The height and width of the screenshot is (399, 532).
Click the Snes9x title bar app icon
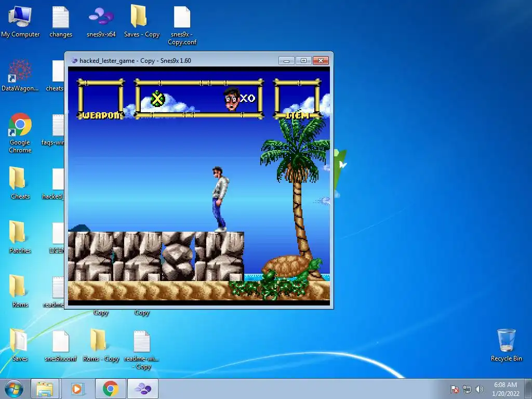[74, 61]
